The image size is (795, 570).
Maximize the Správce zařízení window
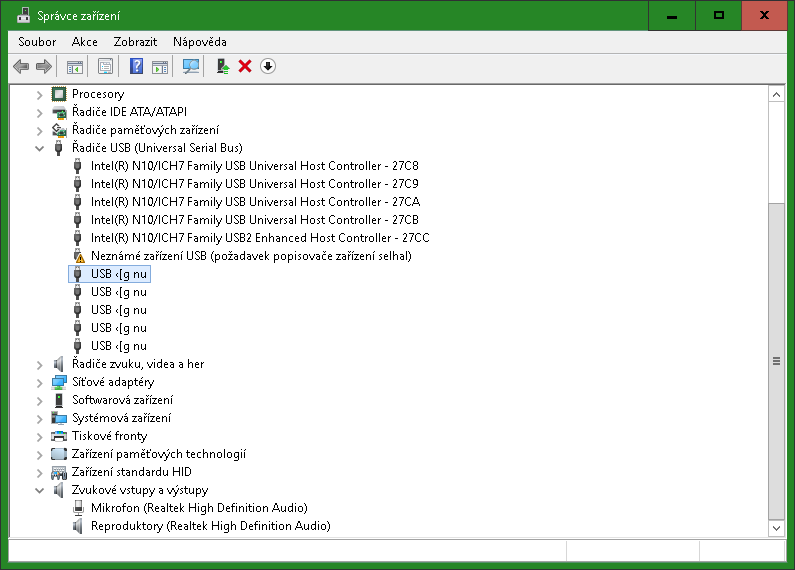coord(718,16)
